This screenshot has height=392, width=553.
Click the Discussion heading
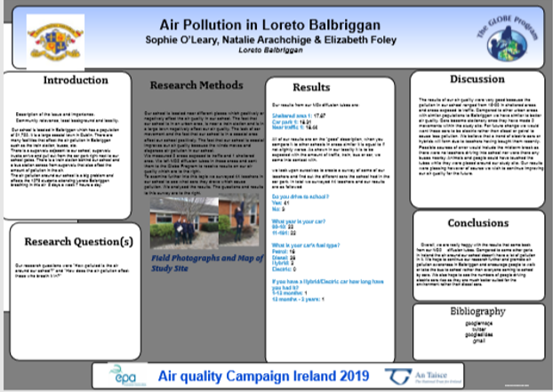click(477, 79)
